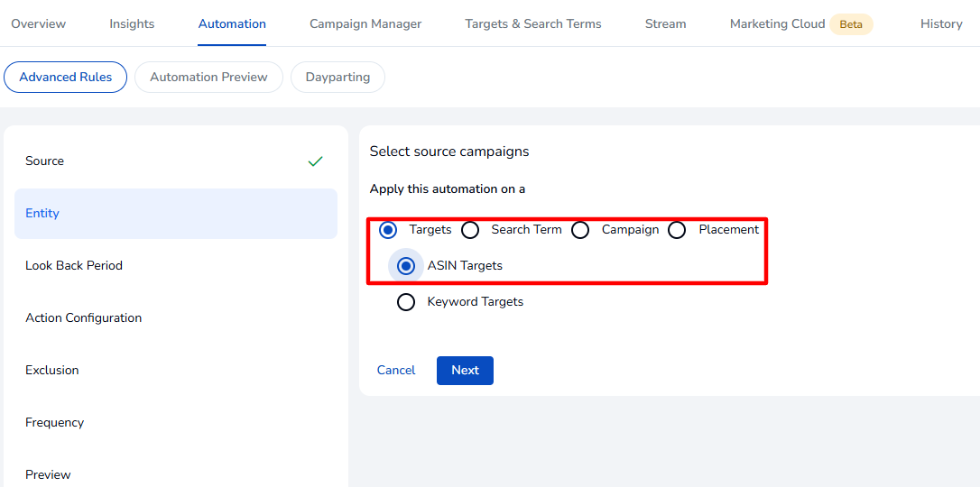Select the ASIN Targets radio button
This screenshot has height=487, width=980.
click(x=406, y=266)
